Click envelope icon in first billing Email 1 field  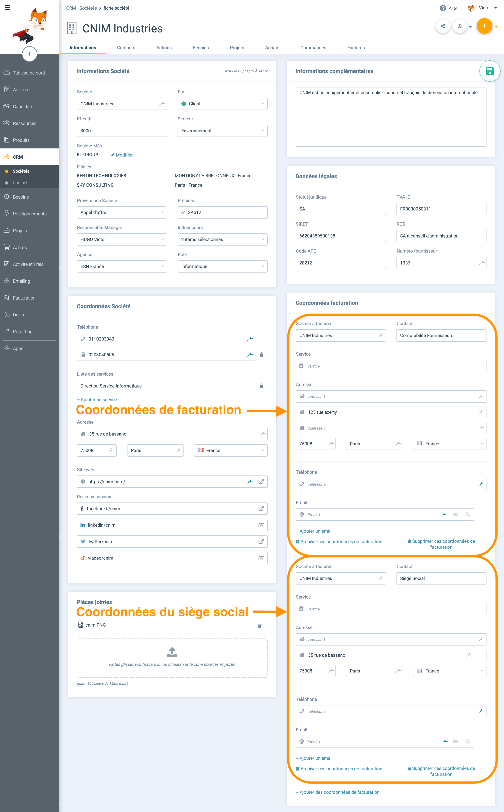click(x=455, y=514)
